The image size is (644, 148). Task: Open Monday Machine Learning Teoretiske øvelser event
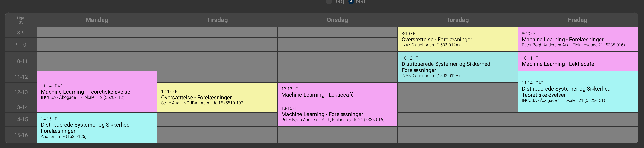97,92
